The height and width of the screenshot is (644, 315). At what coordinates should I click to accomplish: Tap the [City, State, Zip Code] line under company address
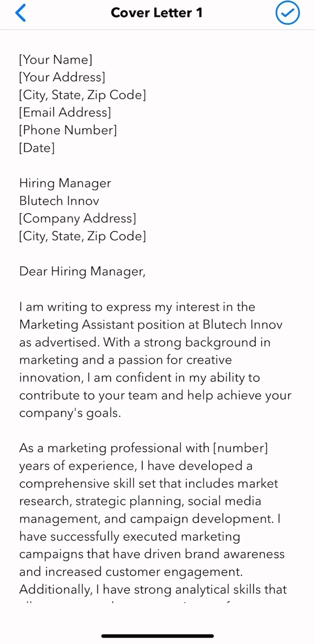click(83, 236)
